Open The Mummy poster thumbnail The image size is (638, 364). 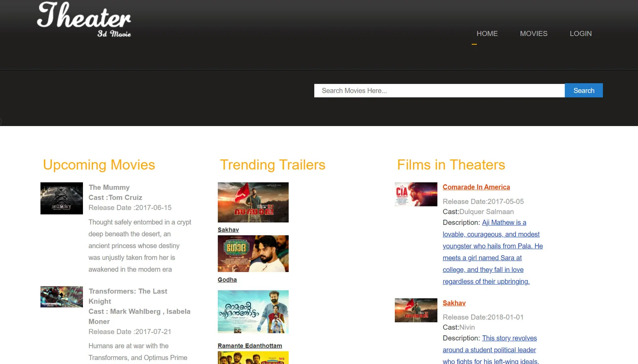click(x=62, y=198)
